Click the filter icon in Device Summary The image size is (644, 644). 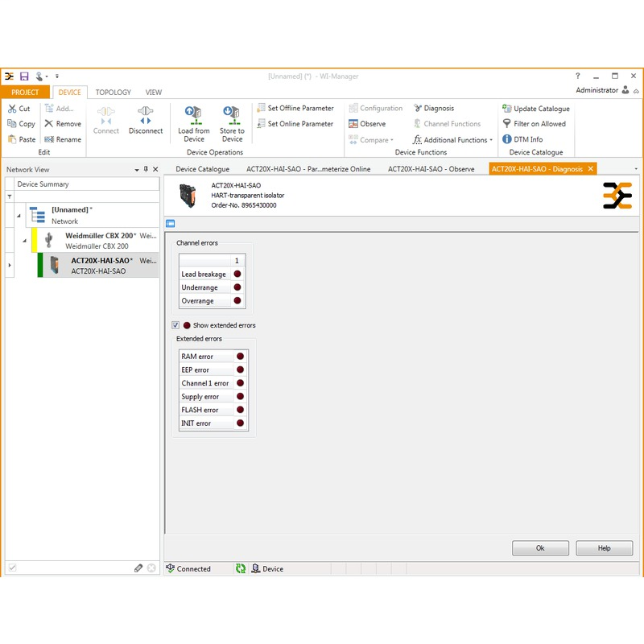pos(10,196)
